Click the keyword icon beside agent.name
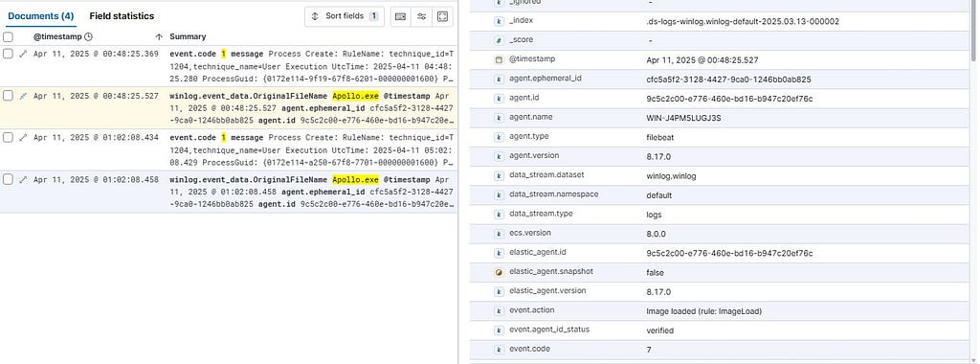 pos(499,118)
